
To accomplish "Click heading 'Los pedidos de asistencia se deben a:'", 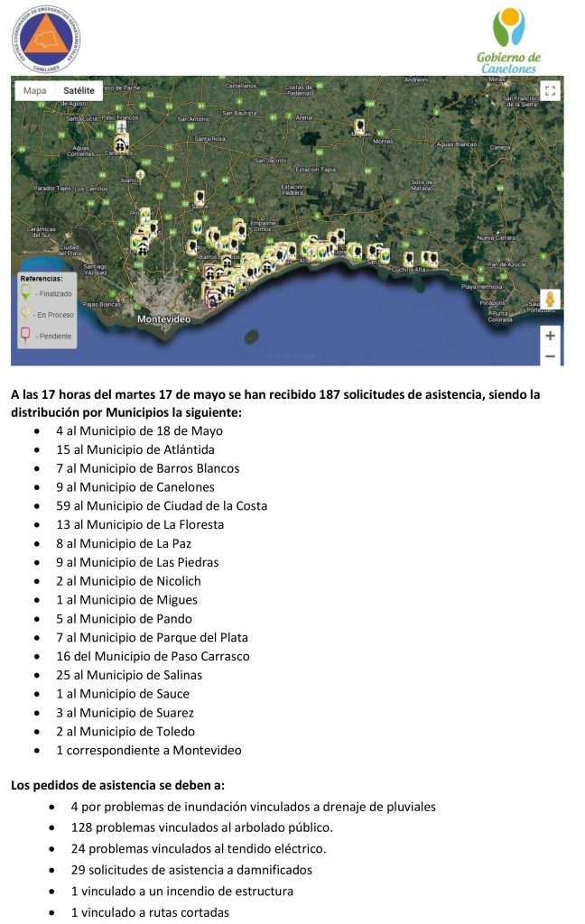I will click(x=117, y=786).
